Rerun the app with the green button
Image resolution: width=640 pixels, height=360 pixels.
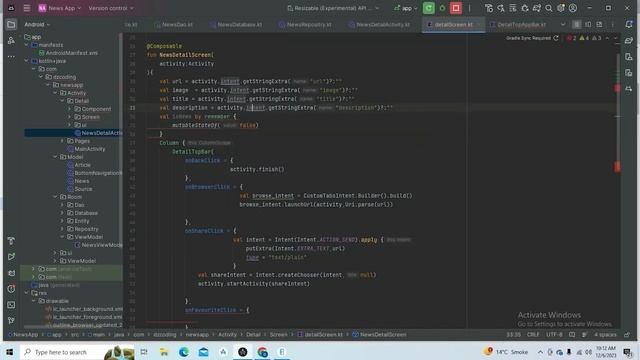pyautogui.click(x=429, y=8)
